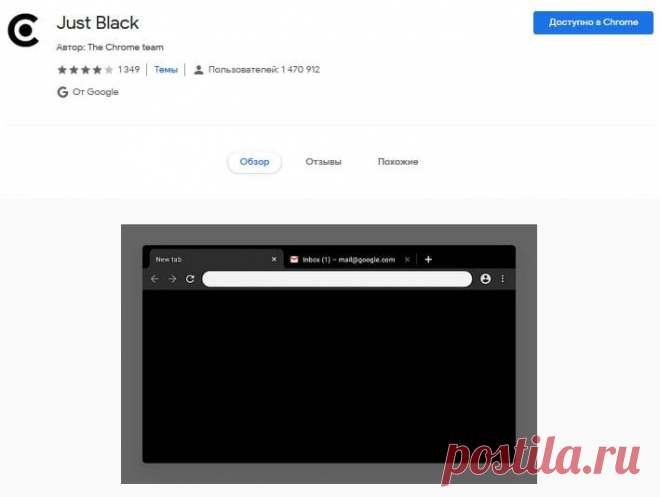Switch to the 'Отзывы' tab
Viewport: 660px width, 497px height.
323,162
